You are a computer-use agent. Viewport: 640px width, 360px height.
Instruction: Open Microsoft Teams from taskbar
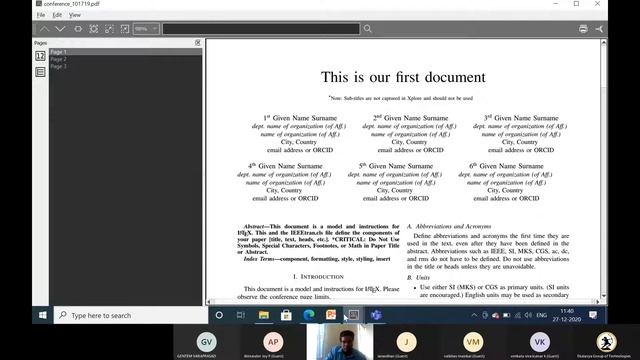(376, 315)
